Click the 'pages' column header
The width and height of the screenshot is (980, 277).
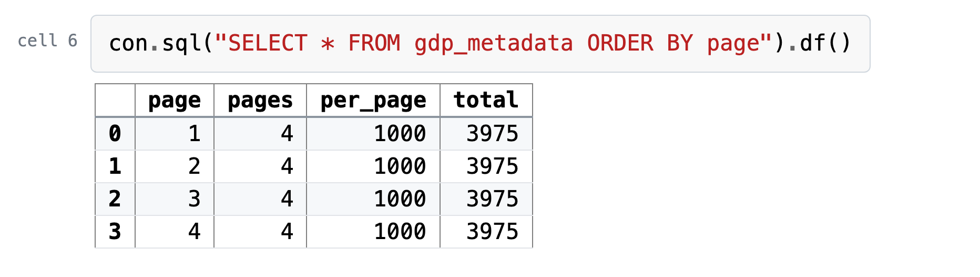260,100
